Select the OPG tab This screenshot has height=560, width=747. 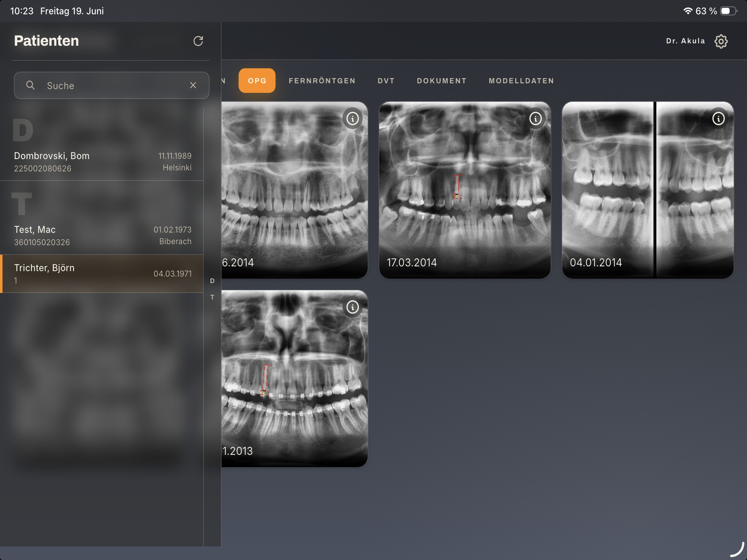[x=257, y=81]
